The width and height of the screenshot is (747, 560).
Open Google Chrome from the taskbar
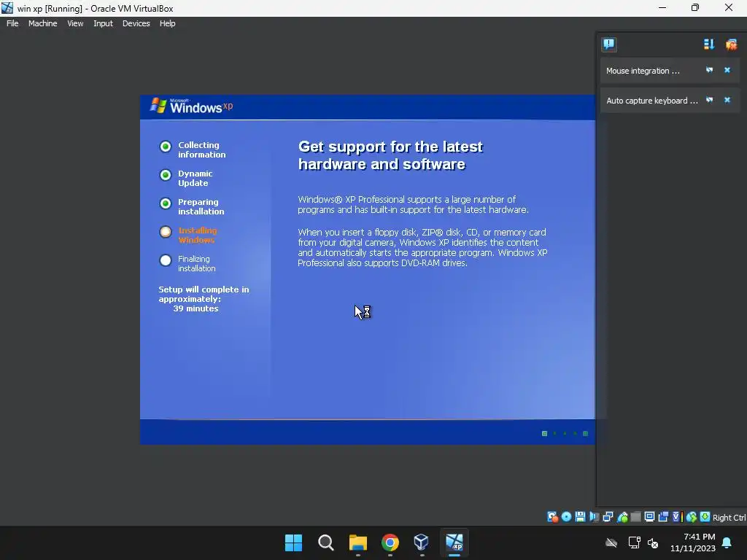point(390,542)
